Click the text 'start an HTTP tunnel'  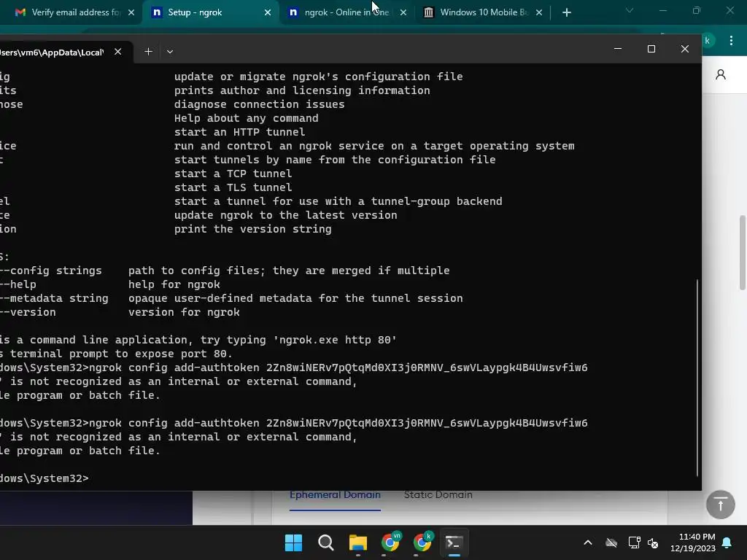239,132
